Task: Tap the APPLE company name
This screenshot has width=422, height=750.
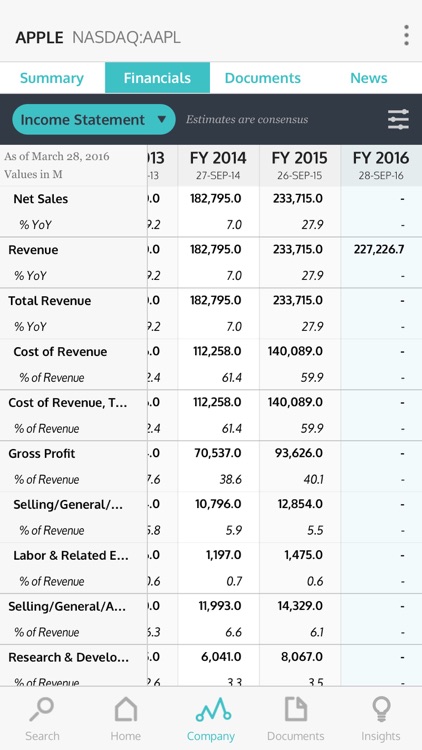Action: [39, 37]
